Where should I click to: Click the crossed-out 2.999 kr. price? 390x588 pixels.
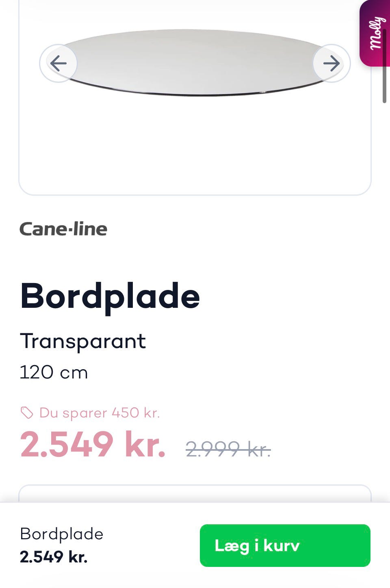pos(228,449)
